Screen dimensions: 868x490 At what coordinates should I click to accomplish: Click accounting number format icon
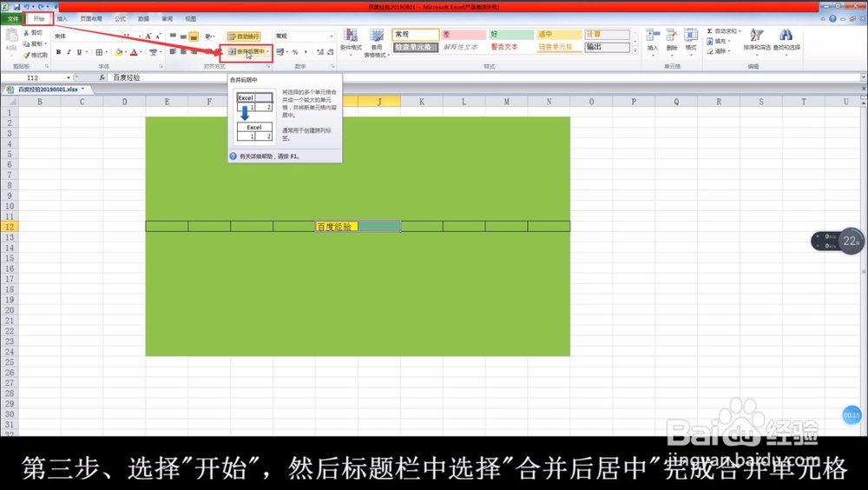[x=280, y=51]
